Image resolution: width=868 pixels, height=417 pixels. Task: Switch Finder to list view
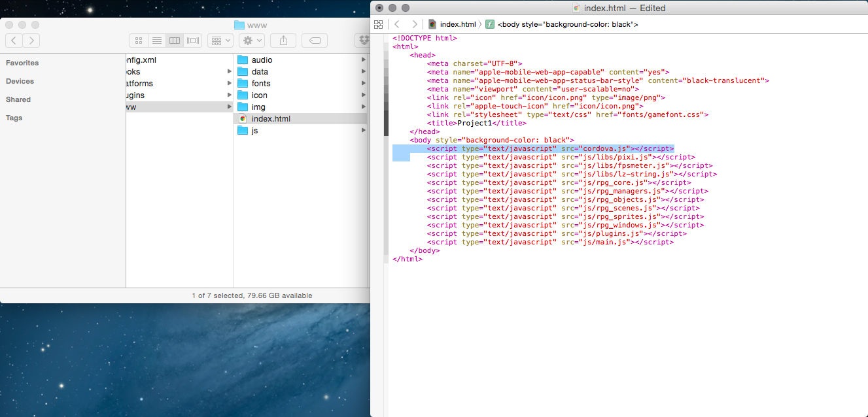click(156, 41)
